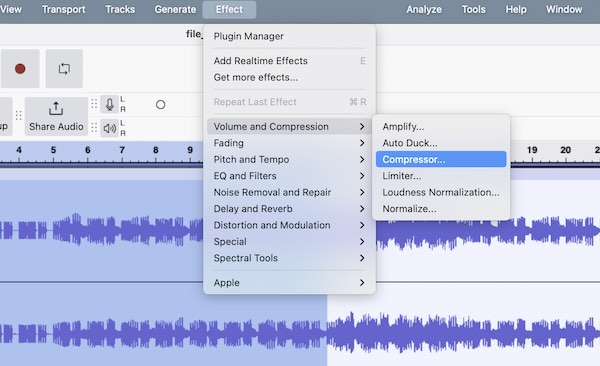The width and height of the screenshot is (600, 366).
Task: Open playback speaker meter options
Action: click(109, 128)
